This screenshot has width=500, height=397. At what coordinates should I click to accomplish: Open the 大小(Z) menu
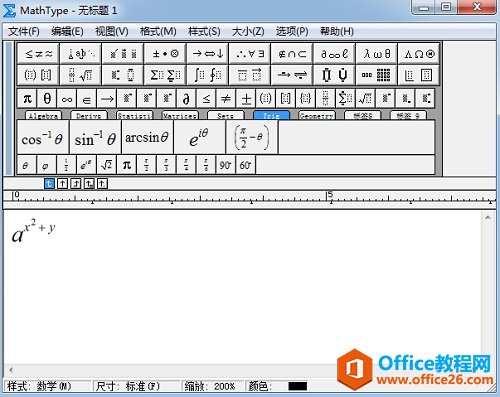248,32
